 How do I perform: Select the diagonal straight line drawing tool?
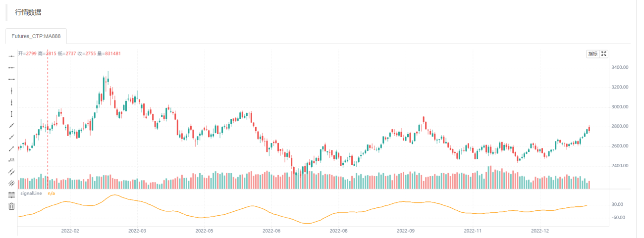click(x=12, y=126)
